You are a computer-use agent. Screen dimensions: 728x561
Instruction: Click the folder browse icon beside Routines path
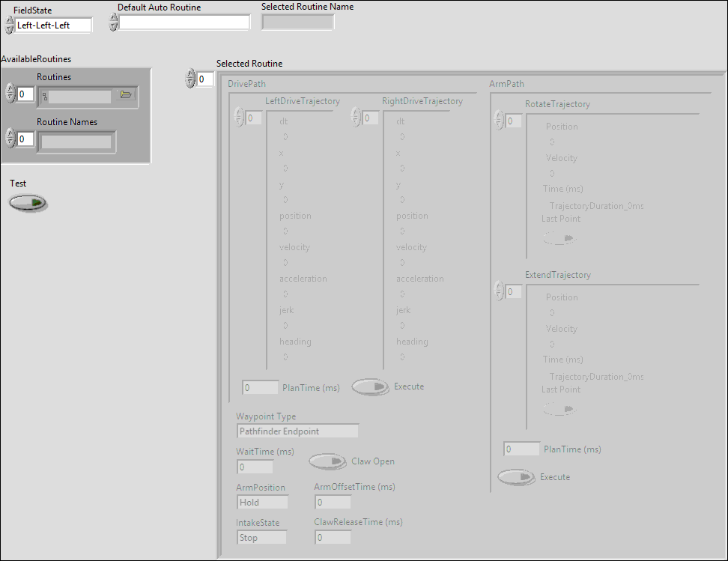(124, 96)
